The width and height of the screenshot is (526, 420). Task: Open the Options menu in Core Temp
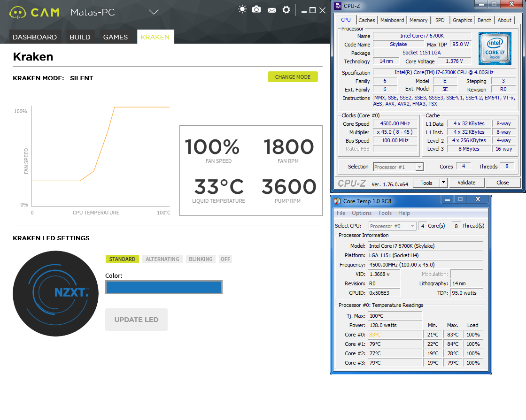point(361,213)
